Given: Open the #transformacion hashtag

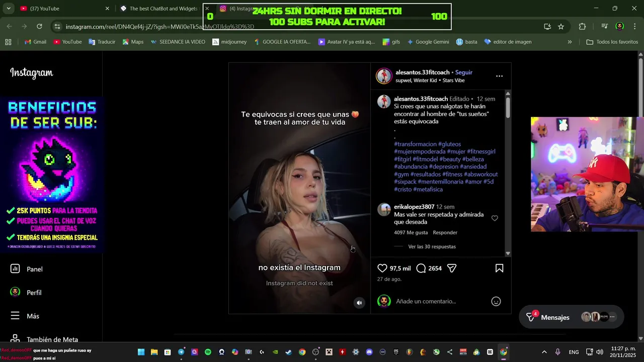Looking at the screenshot, I should tap(415, 144).
